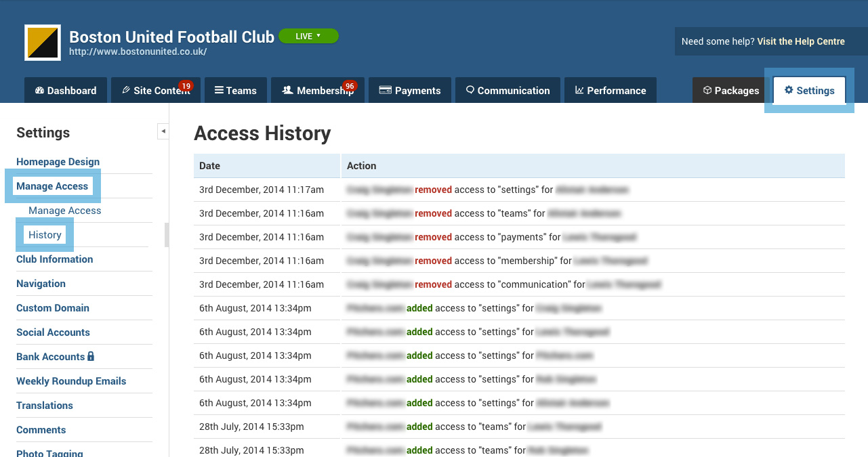Collapse the Settings sidebar with arrow

[x=163, y=131]
